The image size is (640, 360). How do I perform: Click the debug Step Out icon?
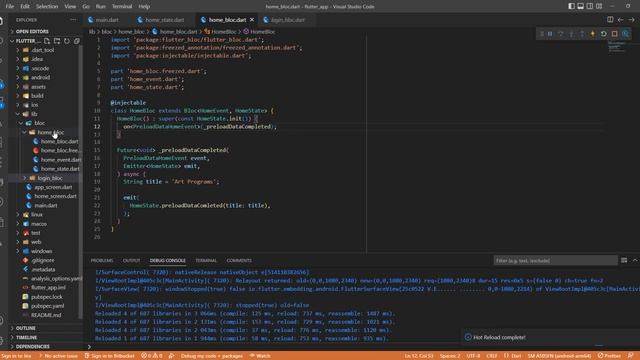pyautogui.click(x=582, y=34)
